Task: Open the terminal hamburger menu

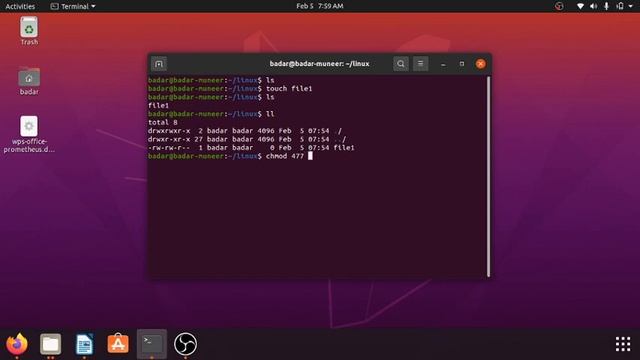Action: click(x=420, y=64)
